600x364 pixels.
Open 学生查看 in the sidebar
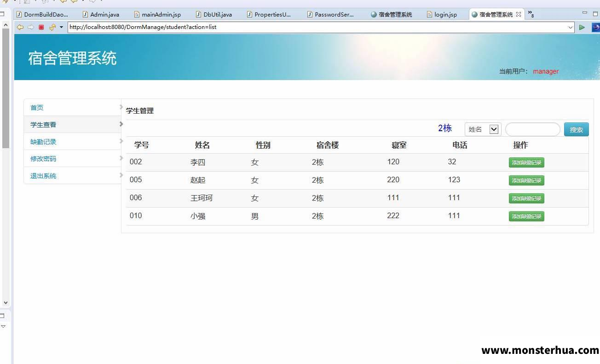tap(43, 125)
